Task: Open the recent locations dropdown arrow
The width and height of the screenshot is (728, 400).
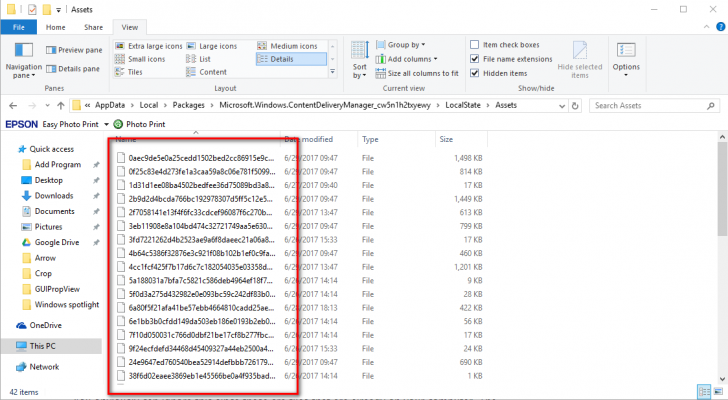Action: click(47, 106)
